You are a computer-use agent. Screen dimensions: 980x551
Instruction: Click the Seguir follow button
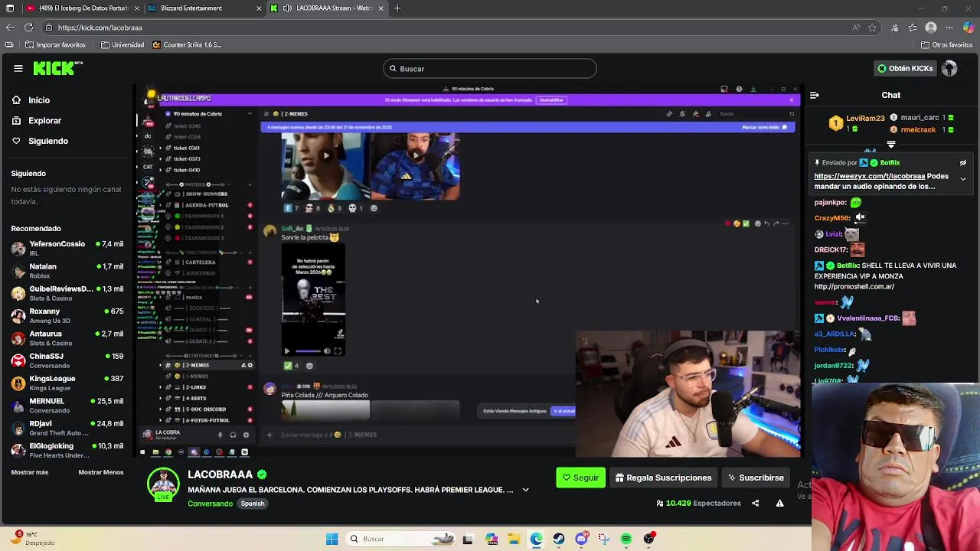(x=580, y=478)
